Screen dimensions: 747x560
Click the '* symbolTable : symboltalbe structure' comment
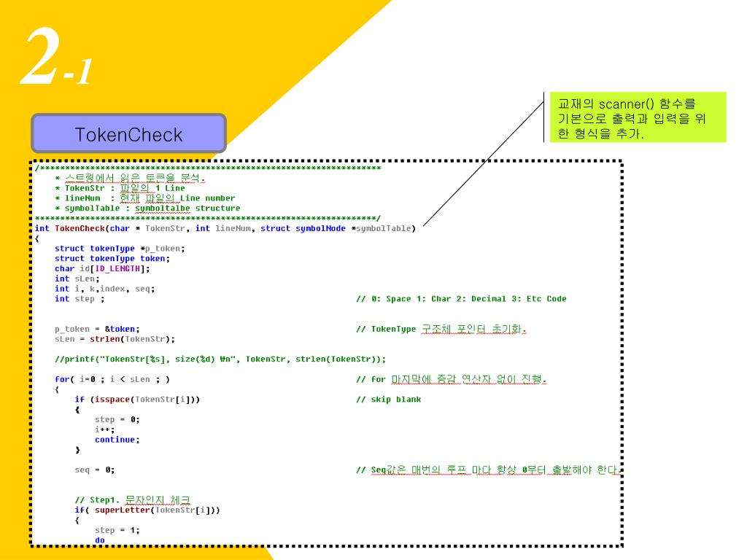(x=147, y=208)
